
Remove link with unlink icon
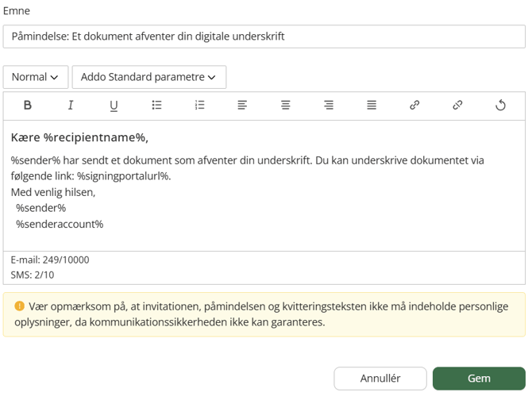457,106
